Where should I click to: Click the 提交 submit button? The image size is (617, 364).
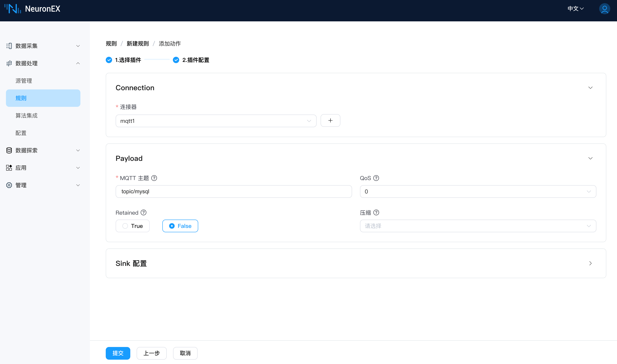[x=118, y=353]
